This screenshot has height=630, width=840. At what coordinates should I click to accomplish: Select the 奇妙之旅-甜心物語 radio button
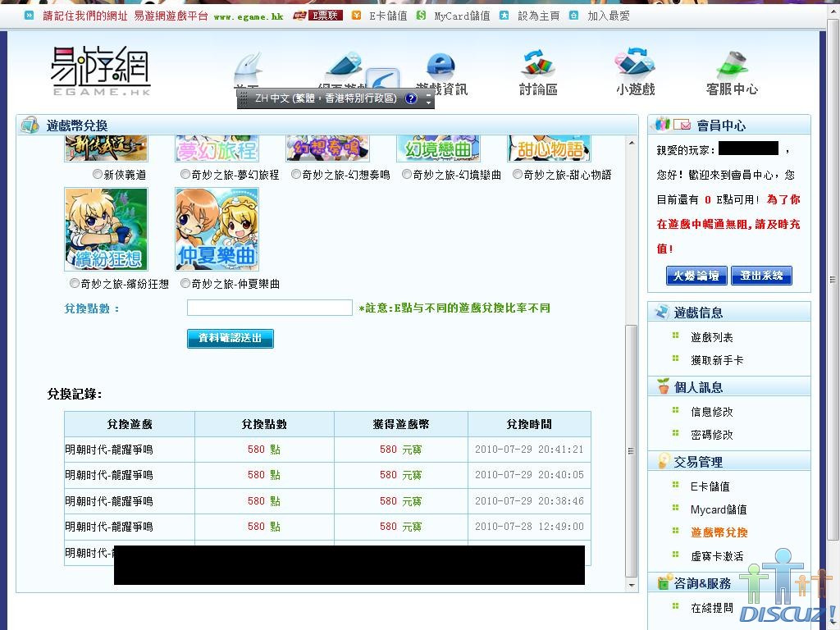click(518, 174)
